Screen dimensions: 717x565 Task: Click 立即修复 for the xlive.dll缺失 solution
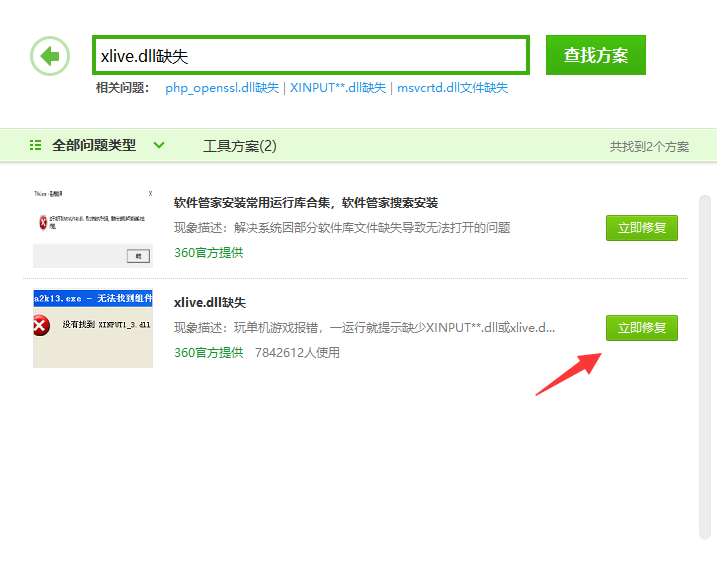641,328
